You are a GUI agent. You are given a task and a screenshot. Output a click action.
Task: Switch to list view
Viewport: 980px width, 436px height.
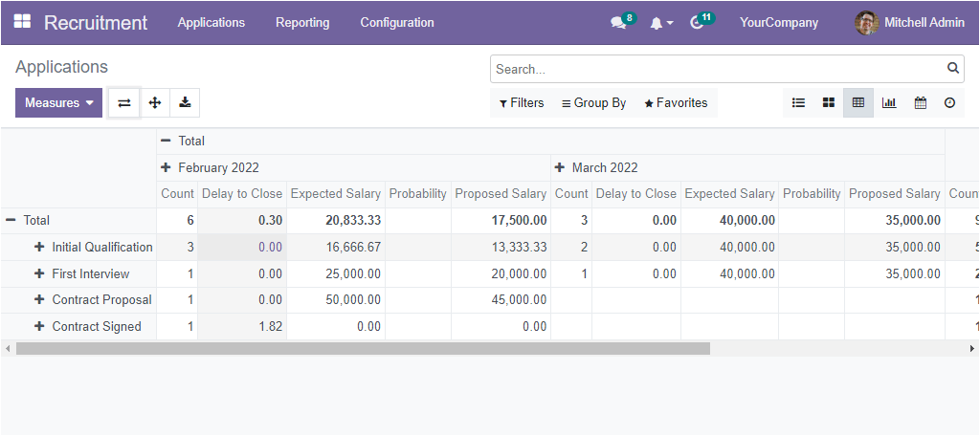tap(798, 103)
